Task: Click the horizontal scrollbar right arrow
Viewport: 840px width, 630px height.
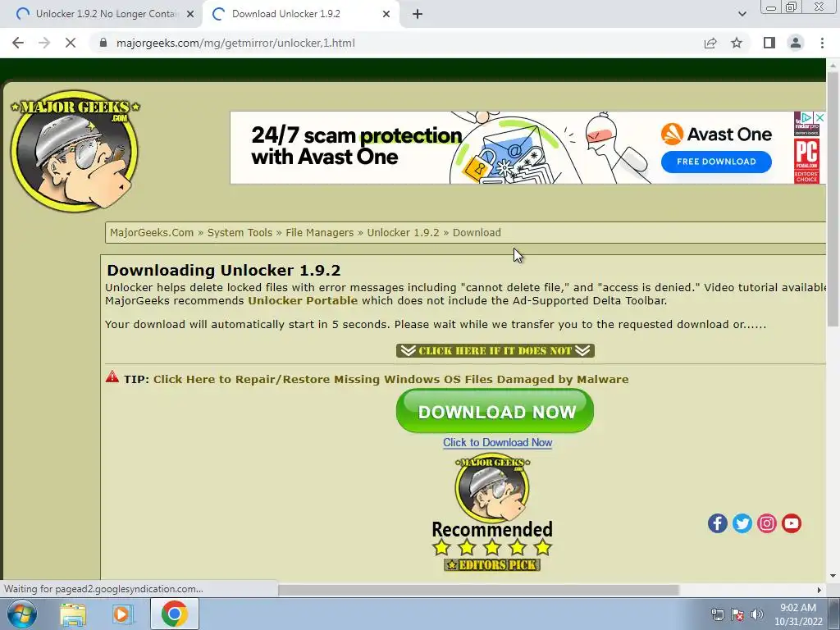Action: (x=819, y=590)
